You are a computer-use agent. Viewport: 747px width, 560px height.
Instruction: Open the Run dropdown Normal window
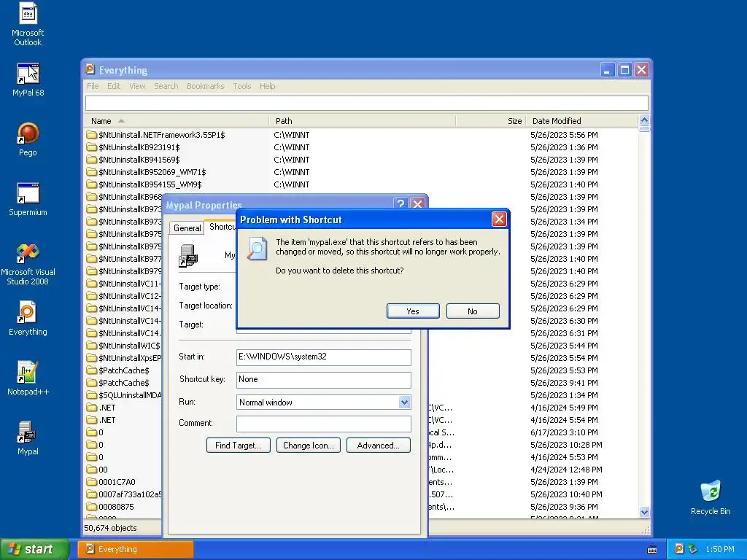[404, 402]
